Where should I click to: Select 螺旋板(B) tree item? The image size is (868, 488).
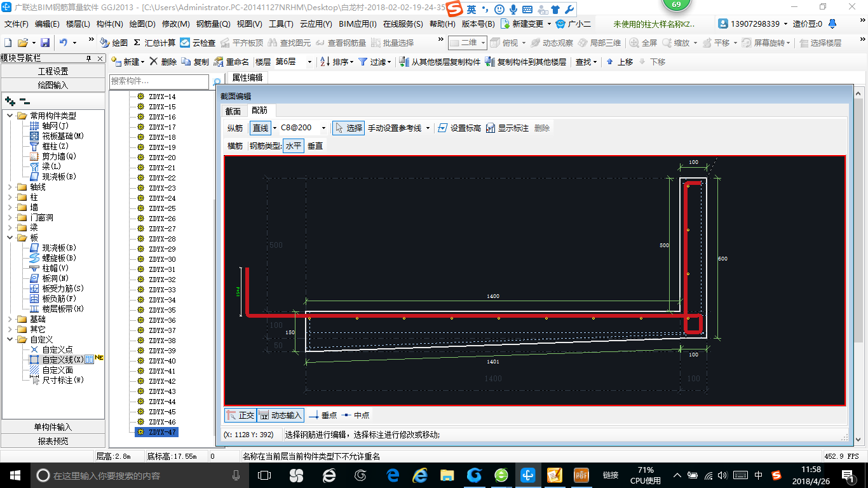click(x=53, y=258)
